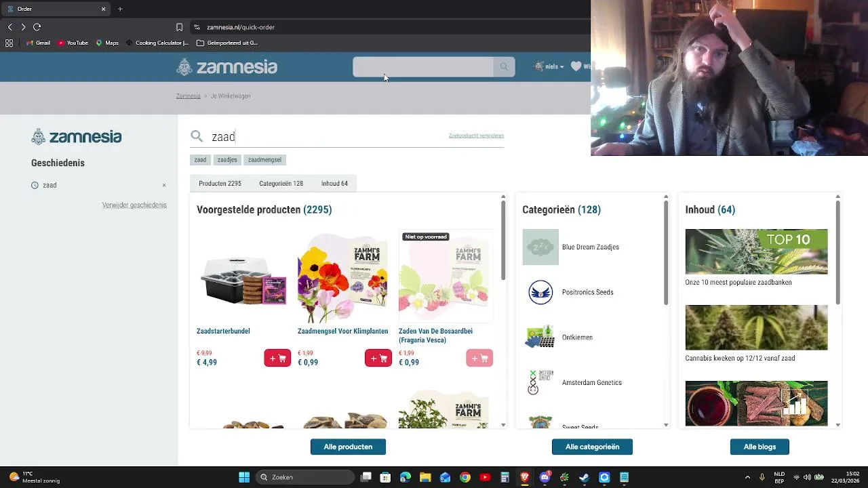Screen dimensions: 868x488
Task: Click the Positronics Seeds logo icon
Action: coord(540,292)
